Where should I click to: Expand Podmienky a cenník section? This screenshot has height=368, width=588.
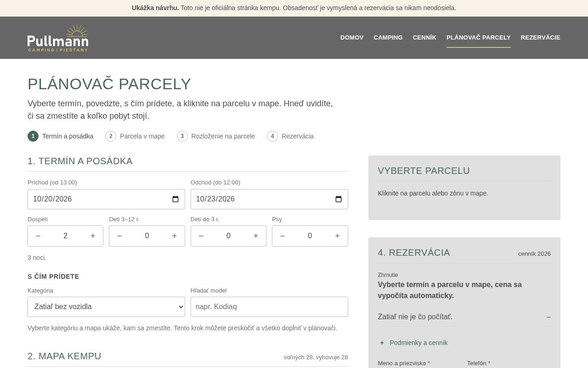(413, 343)
